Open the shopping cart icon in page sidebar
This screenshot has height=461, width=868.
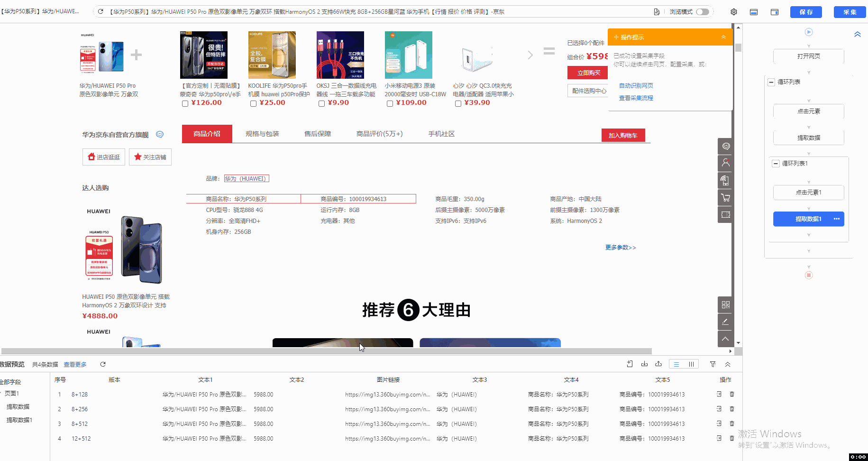pyautogui.click(x=725, y=197)
